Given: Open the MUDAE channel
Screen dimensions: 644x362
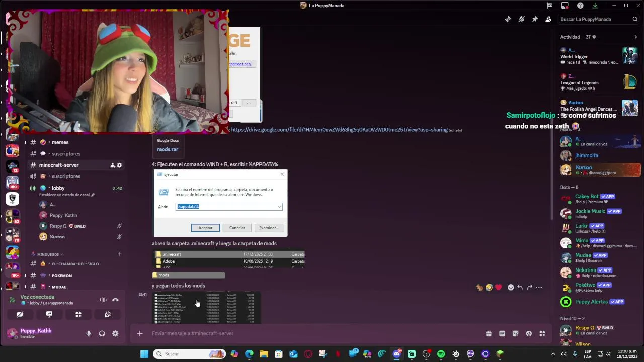Looking at the screenshot, I should click(75, 287).
